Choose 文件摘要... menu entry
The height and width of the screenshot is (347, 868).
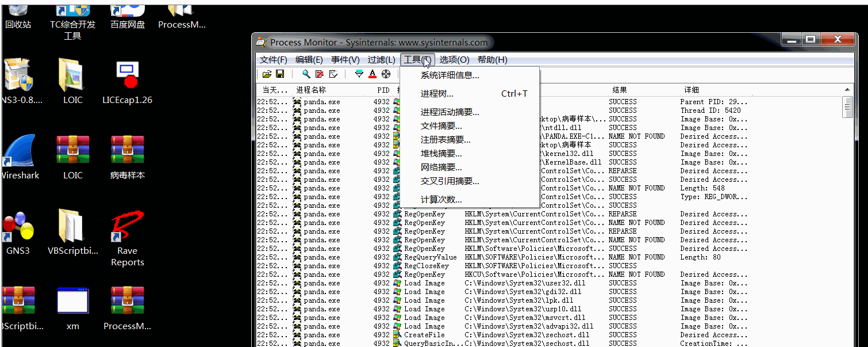click(x=470, y=126)
